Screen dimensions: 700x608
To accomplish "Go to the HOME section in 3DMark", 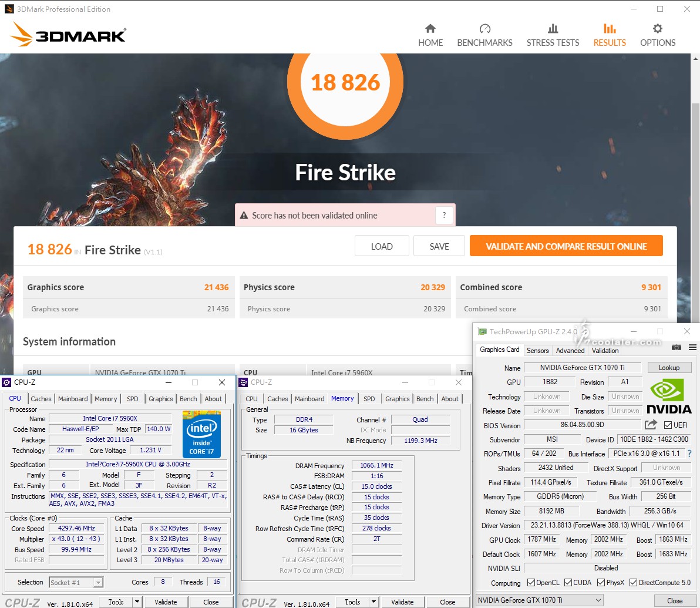I will click(430, 35).
